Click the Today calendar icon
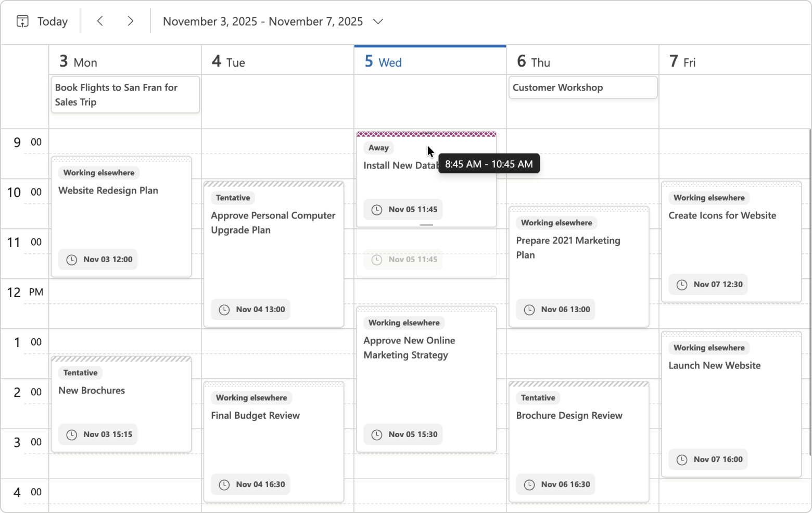The width and height of the screenshot is (812, 513). [22, 21]
